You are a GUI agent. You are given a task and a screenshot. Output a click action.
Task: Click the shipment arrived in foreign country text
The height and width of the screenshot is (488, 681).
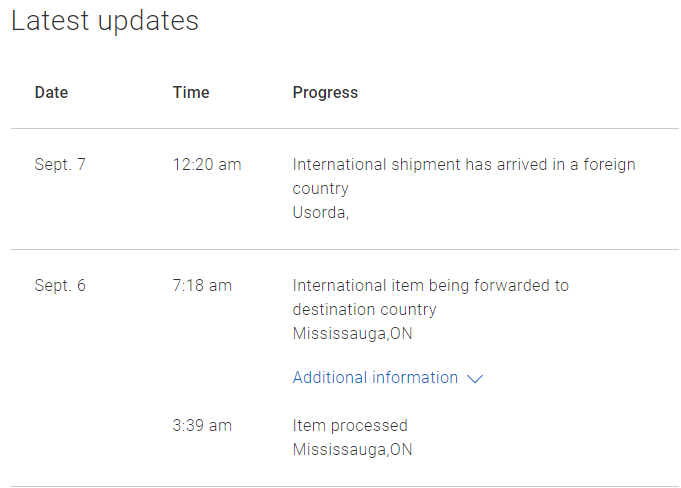click(x=463, y=176)
